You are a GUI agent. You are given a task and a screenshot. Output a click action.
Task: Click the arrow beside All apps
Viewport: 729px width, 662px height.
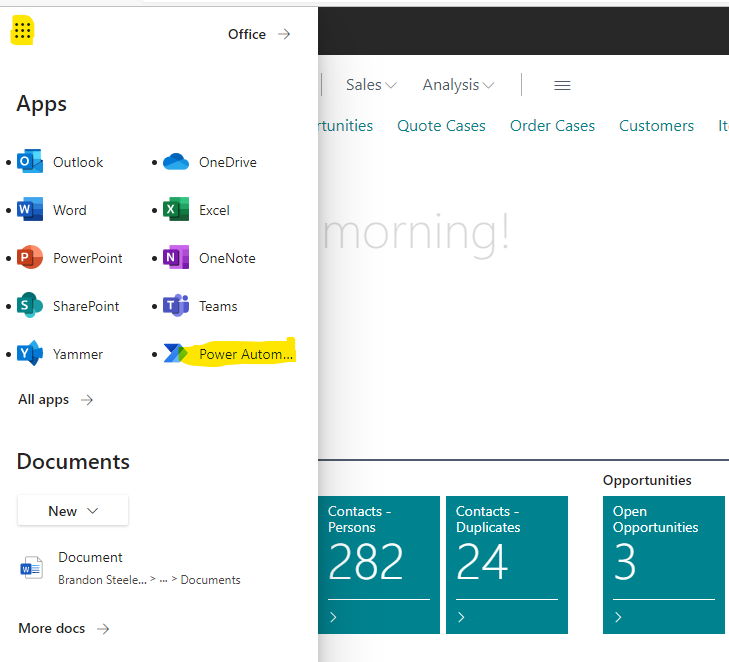coord(86,400)
